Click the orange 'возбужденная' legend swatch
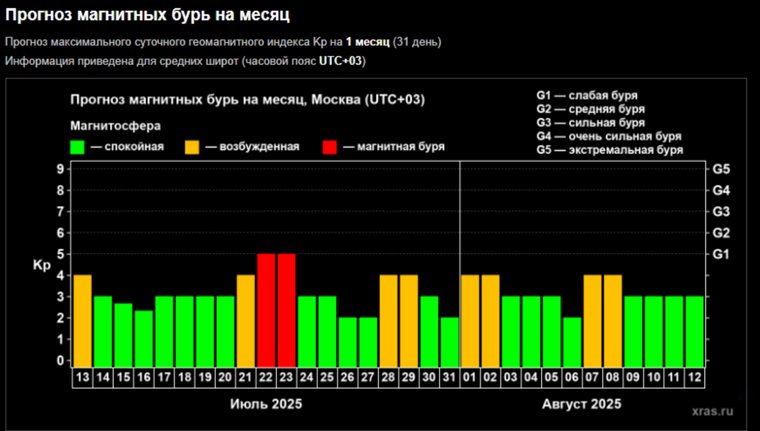This screenshot has height=431, width=760. tap(191, 146)
